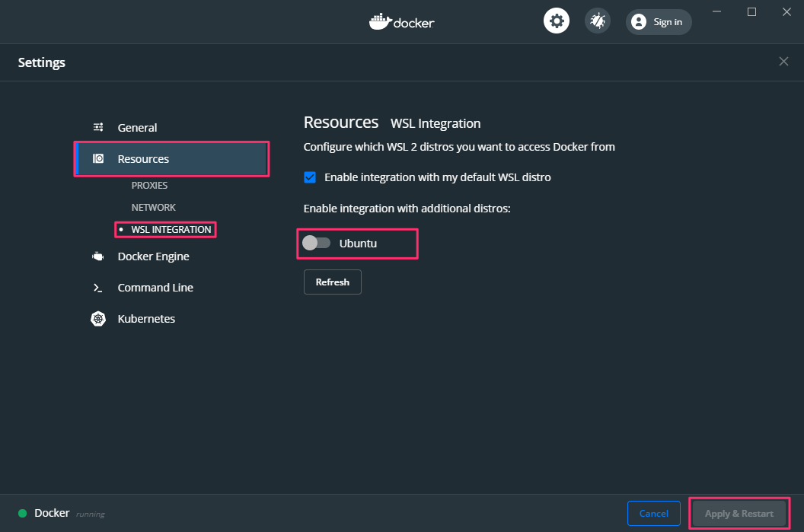This screenshot has height=532, width=804.
Task: Open the Kubernetes settings page
Action: click(x=145, y=319)
